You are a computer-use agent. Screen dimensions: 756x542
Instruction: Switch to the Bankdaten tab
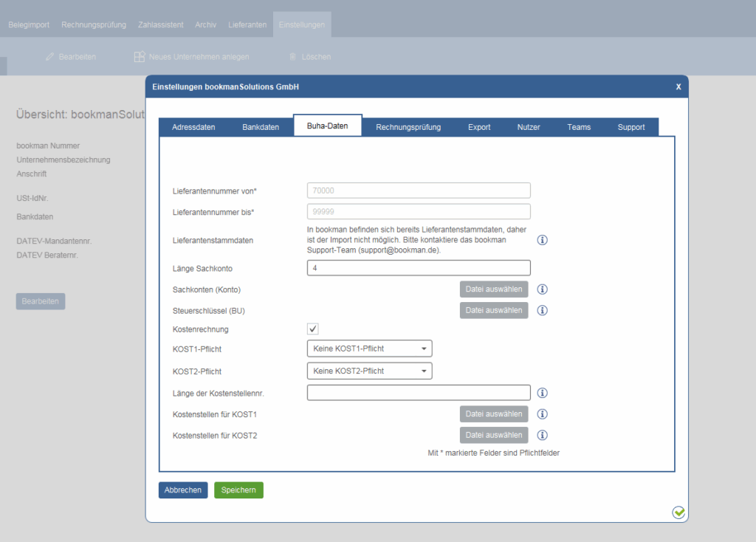click(261, 127)
